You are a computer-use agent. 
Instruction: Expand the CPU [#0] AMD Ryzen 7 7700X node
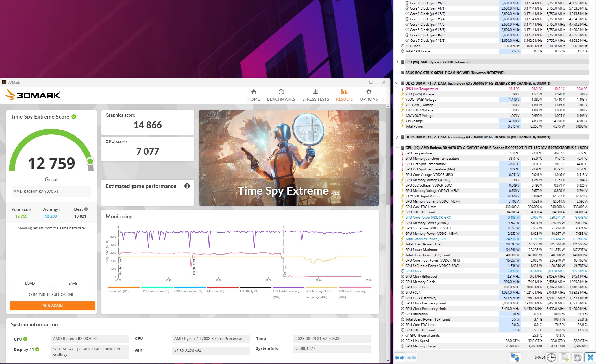click(x=397, y=62)
